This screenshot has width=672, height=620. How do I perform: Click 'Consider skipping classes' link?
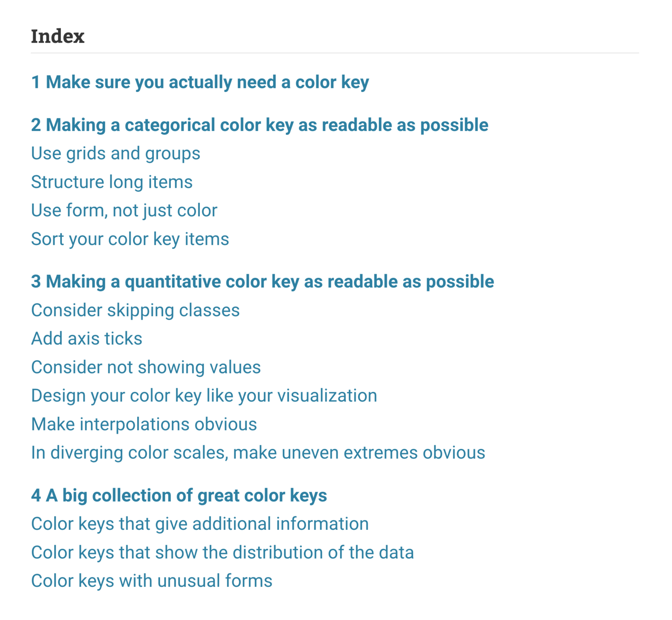click(x=135, y=310)
